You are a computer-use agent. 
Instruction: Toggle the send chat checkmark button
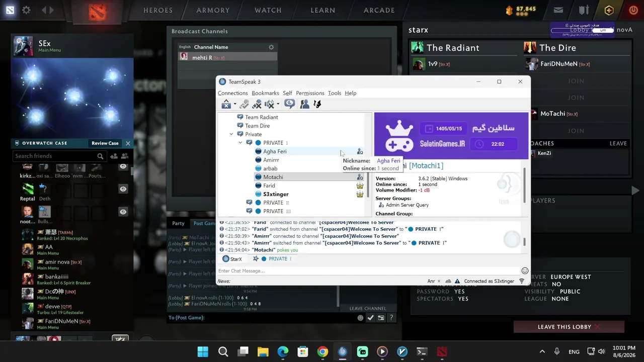point(370,318)
